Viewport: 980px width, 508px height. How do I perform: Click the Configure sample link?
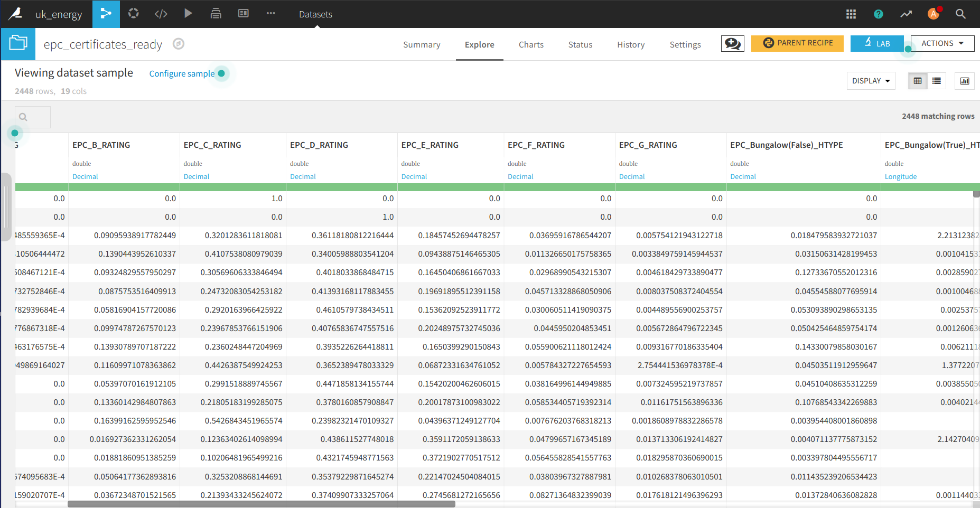tap(182, 74)
